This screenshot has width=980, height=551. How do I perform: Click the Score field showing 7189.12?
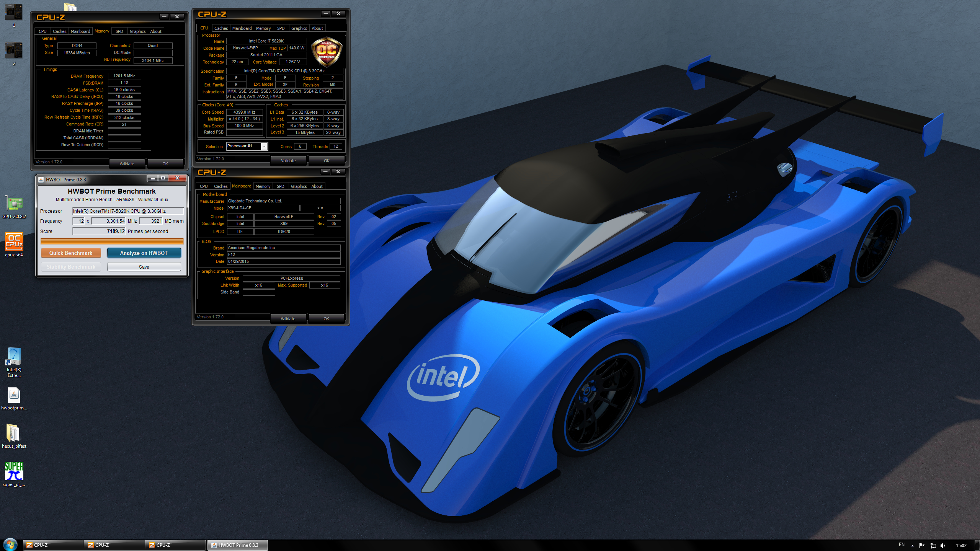click(x=99, y=231)
